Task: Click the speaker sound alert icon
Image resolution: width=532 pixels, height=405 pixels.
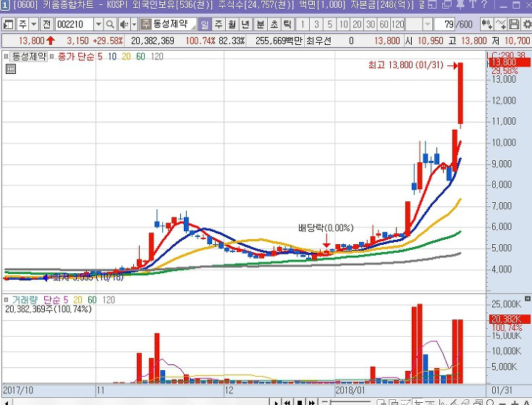Action: tap(124, 25)
